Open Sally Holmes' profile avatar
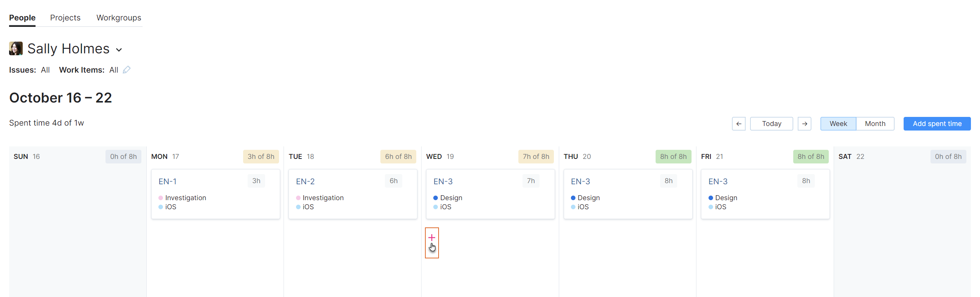 pos(16,48)
